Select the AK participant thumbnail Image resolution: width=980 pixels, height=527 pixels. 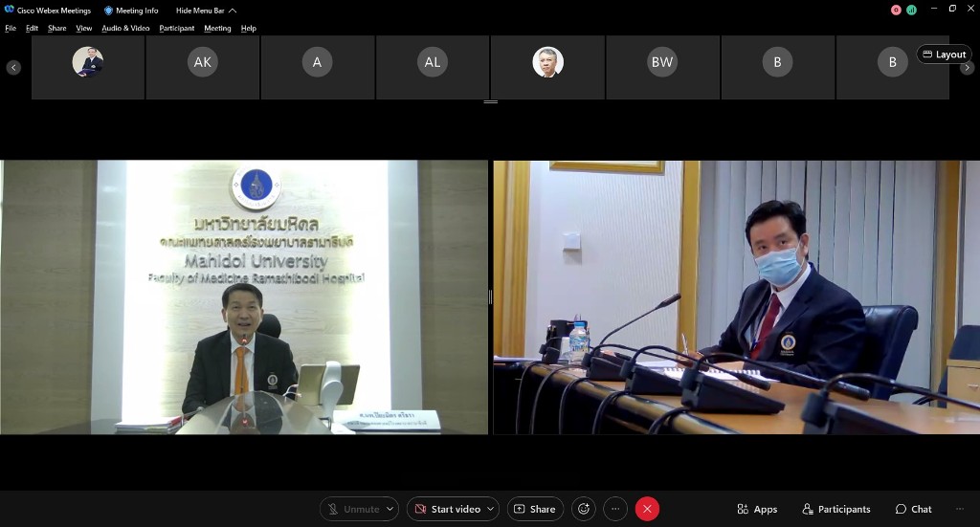coord(203,63)
